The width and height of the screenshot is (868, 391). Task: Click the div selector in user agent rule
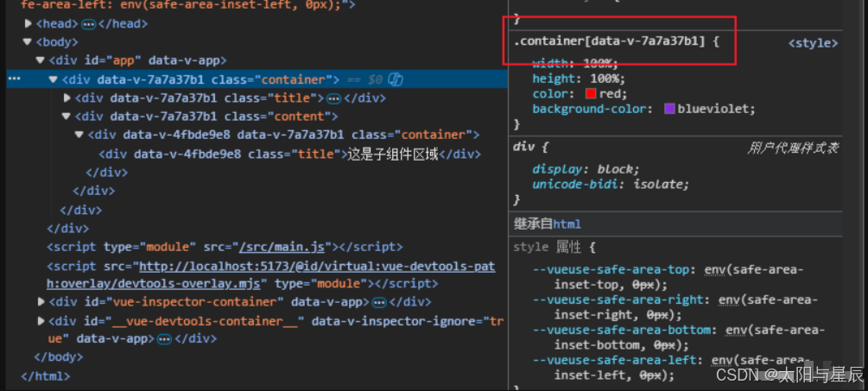point(523,147)
